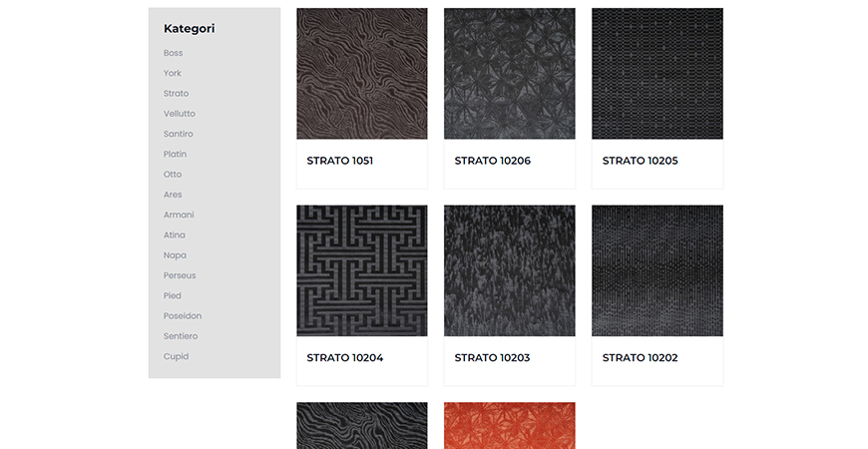Open the Cupid category link

pos(176,356)
